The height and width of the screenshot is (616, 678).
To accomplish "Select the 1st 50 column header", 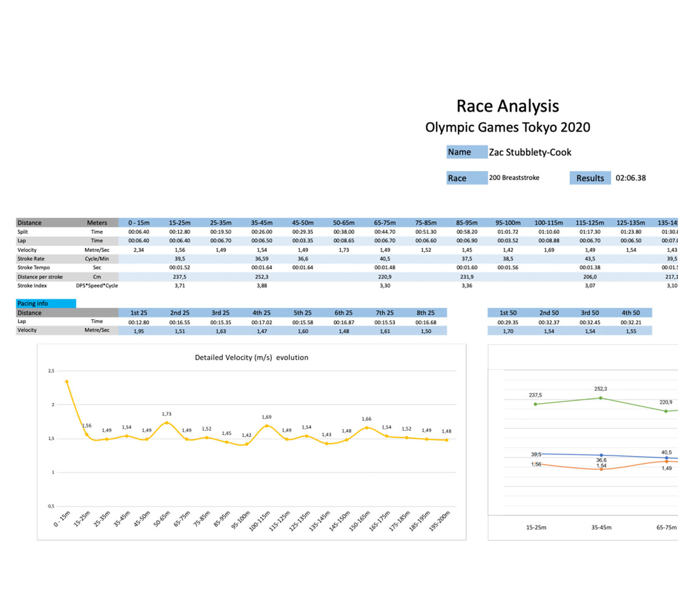I will [507, 313].
